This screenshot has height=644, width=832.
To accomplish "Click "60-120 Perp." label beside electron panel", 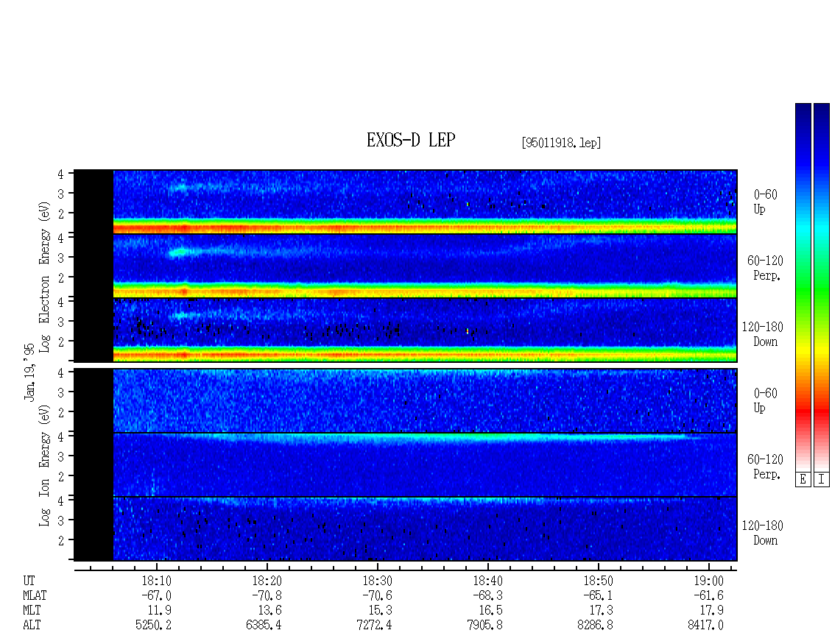I will click(765, 268).
